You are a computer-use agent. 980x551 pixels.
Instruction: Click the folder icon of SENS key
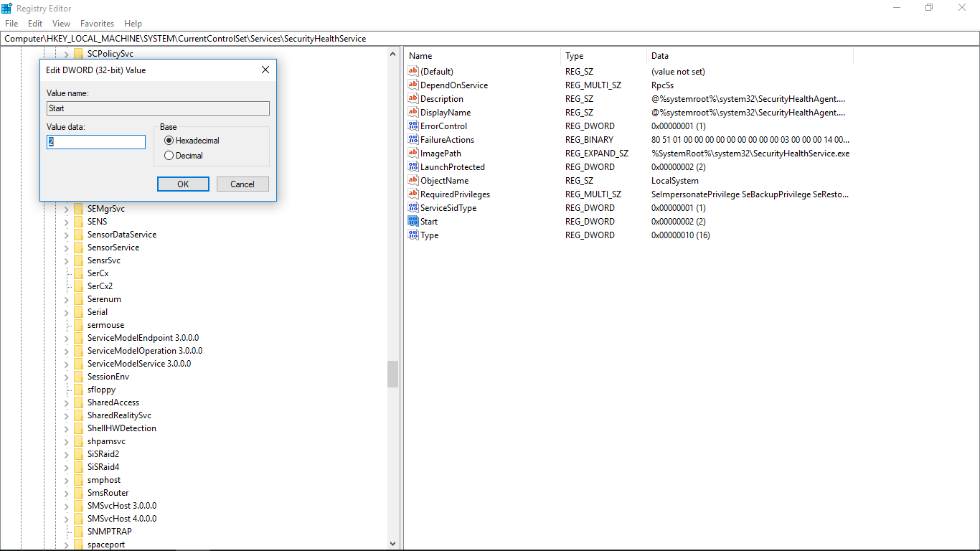click(x=79, y=222)
